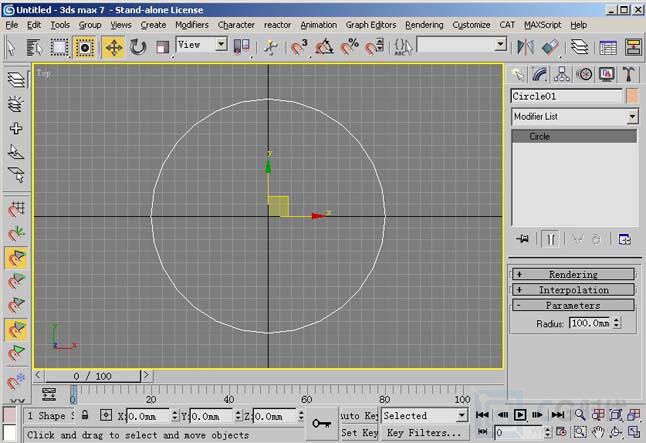Screen dimensions: 646x443
Task: Expand the Interpolation rollout
Action: [573, 290]
